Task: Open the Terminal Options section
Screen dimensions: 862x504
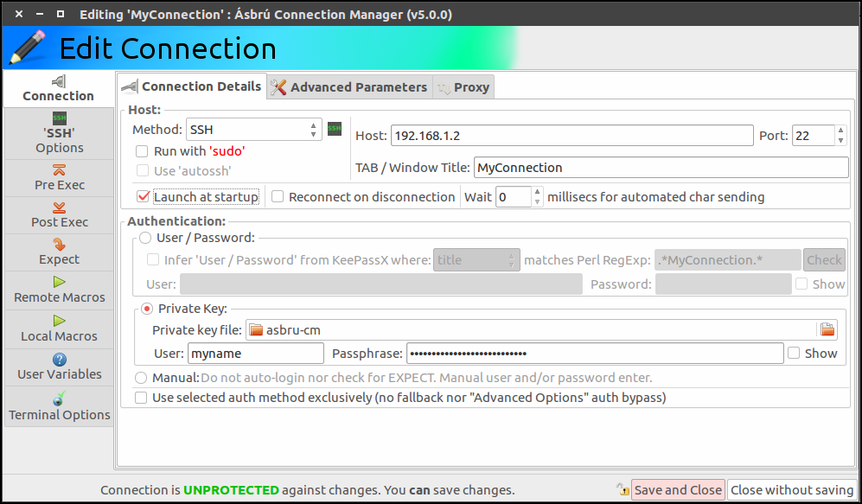Action: (60, 406)
